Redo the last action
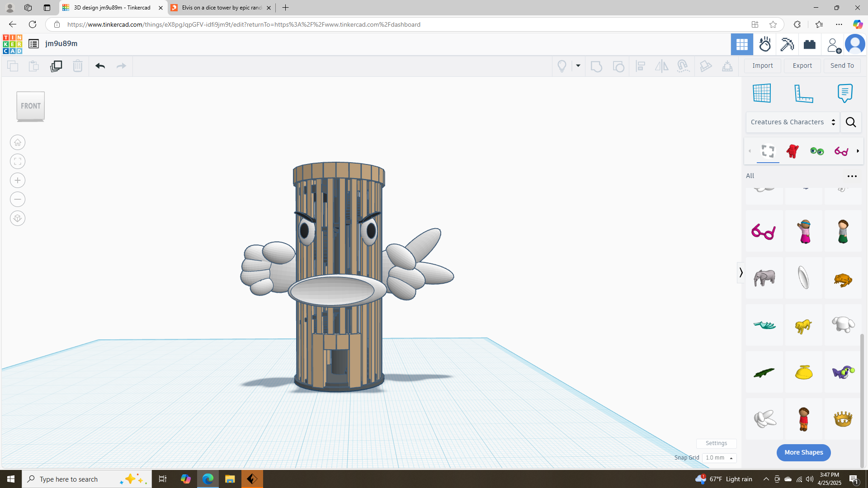 121,66
